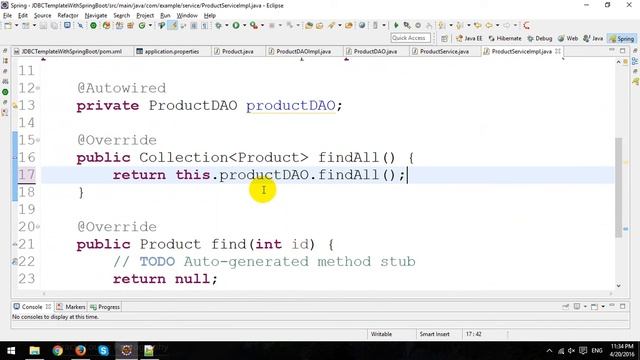Click the Debug bug icon in the toolbar
The width and height of the screenshot is (640, 360).
pos(218,25)
